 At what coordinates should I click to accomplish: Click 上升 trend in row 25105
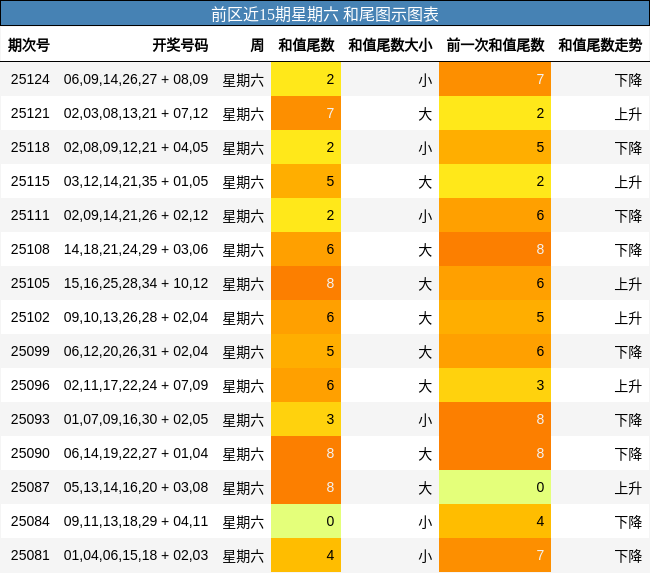point(628,284)
